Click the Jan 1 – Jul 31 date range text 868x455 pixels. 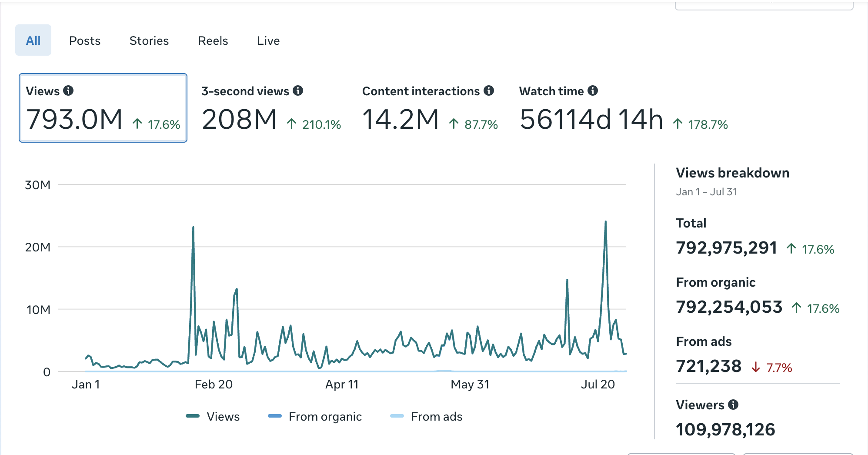706,192
